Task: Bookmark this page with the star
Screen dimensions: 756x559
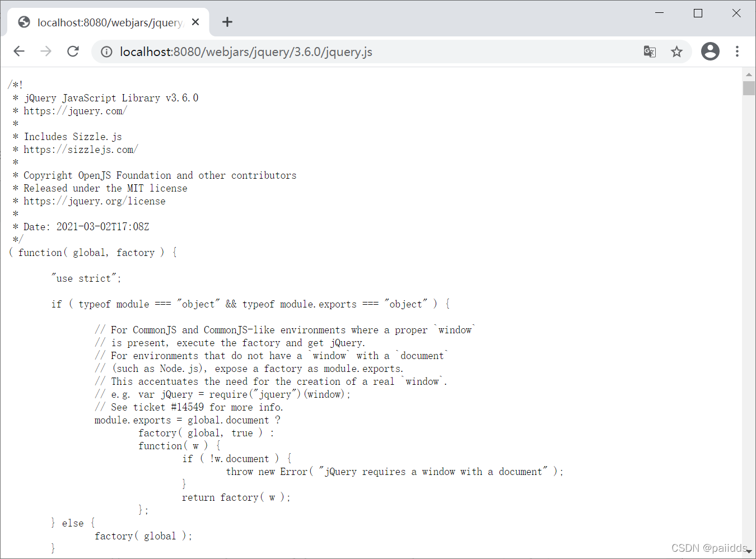Action: point(676,52)
